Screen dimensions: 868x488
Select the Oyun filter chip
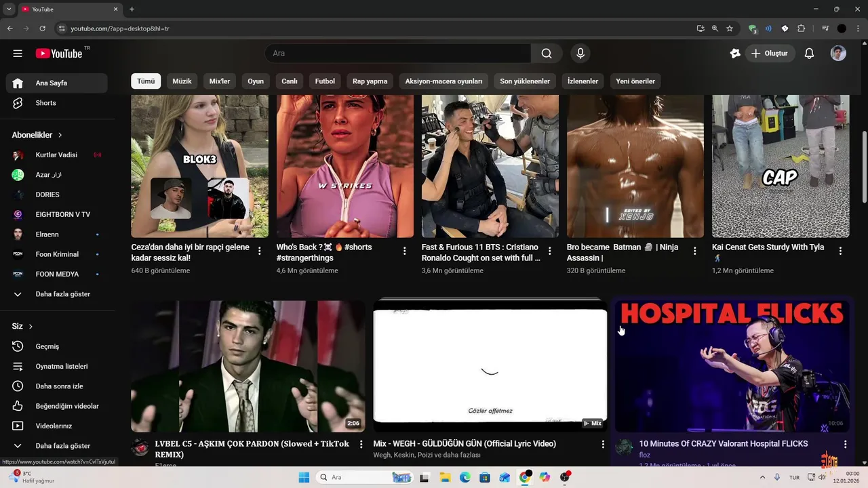256,81
